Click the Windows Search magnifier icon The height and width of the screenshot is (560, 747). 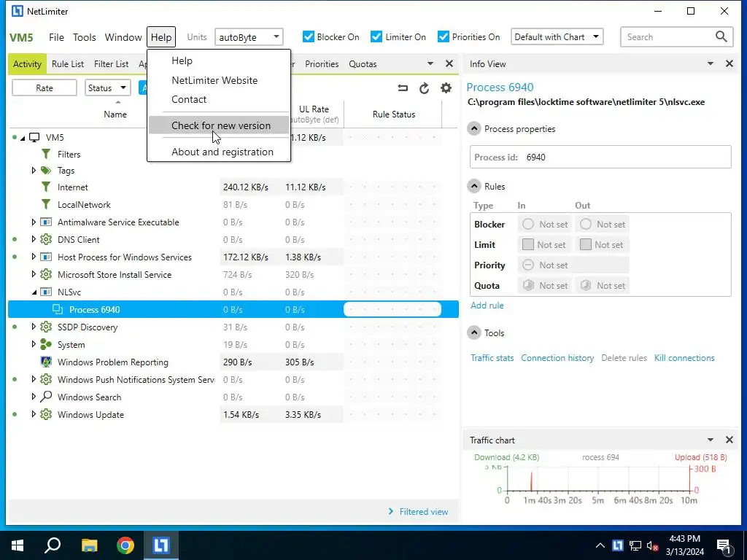[46, 397]
